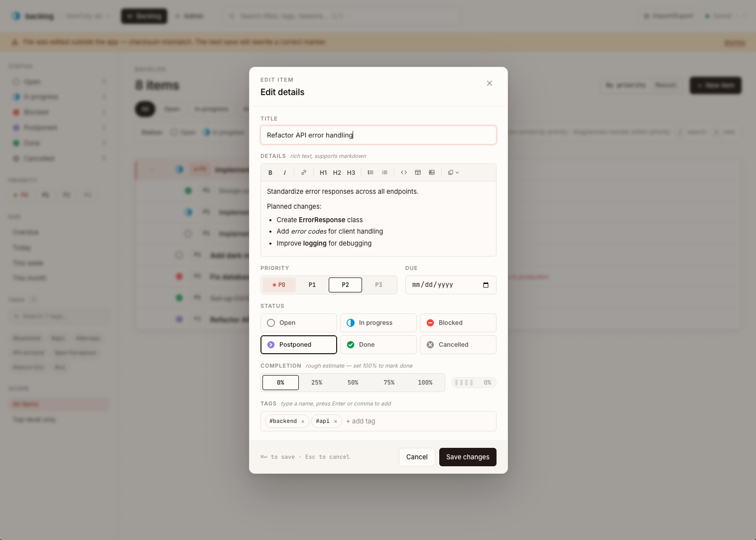Image resolution: width=756 pixels, height=540 pixels.
Task: Click the add tag input
Action: (418, 421)
